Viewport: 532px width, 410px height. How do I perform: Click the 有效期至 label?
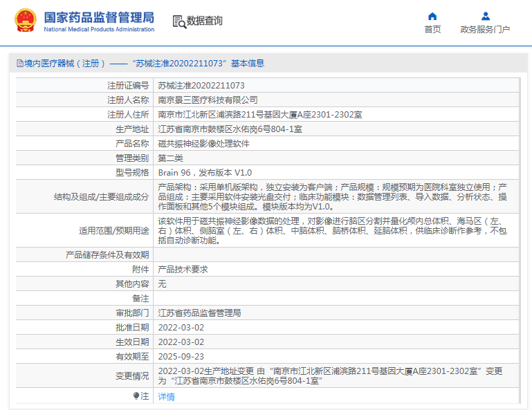click(x=132, y=357)
